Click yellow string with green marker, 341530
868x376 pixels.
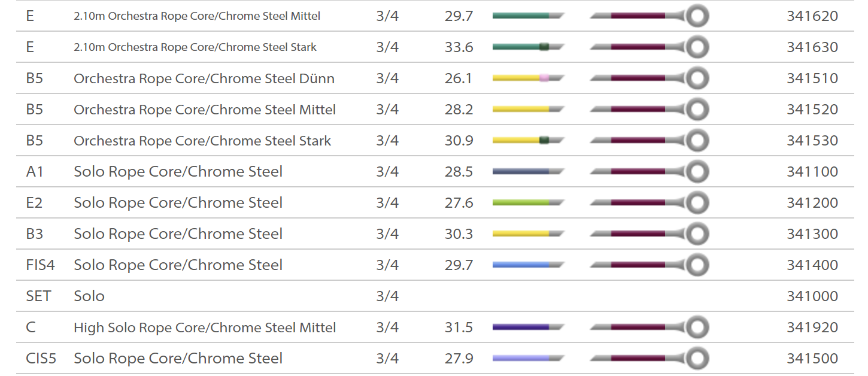point(527,141)
